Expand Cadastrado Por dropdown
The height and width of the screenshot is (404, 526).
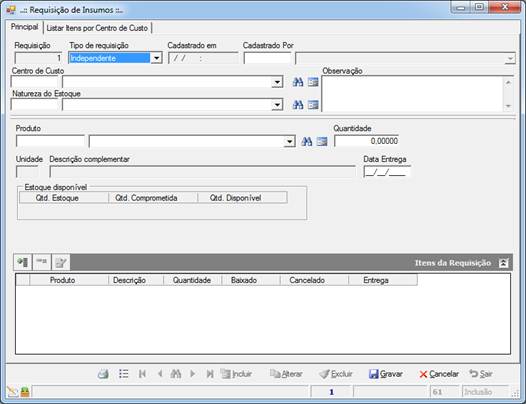510,58
